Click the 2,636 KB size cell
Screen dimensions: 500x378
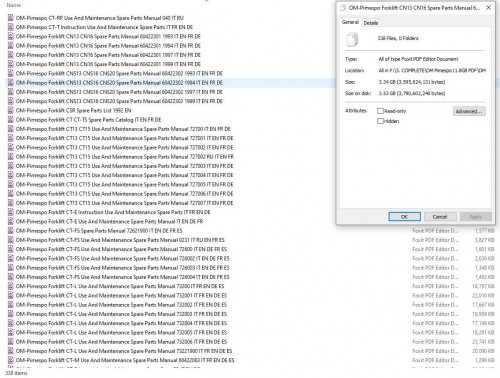tap(485, 259)
